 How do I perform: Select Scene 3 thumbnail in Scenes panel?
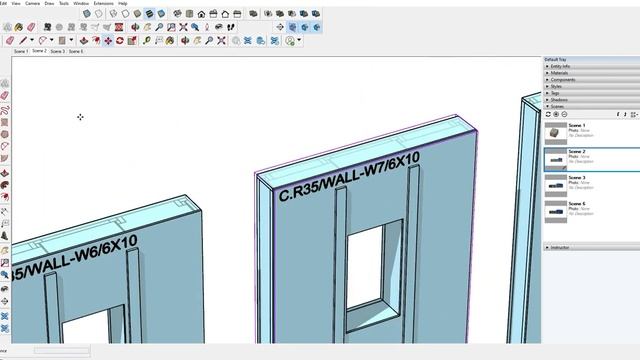pyautogui.click(x=556, y=185)
